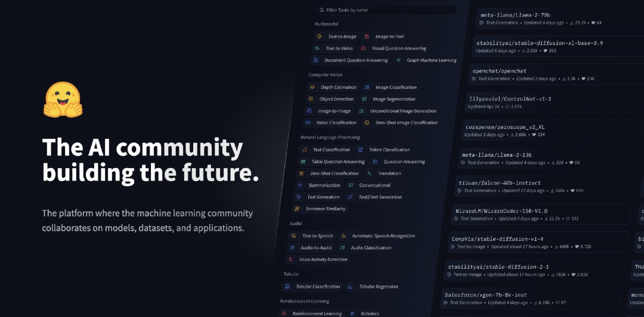Screen dimensions: 644x317
Task: Open the meta-llama/Llama-2-70b model card
Action: coord(560,18)
